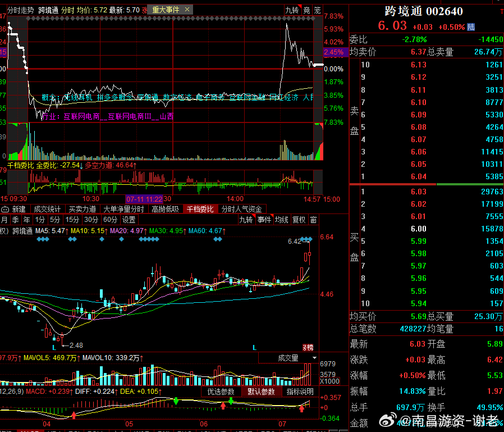Select 60分 period
Viewport: 504px width, 432px height.
[110, 220]
